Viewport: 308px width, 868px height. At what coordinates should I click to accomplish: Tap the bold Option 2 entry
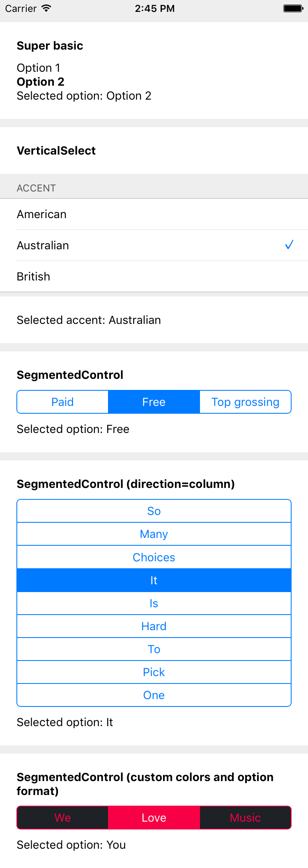coord(41,82)
